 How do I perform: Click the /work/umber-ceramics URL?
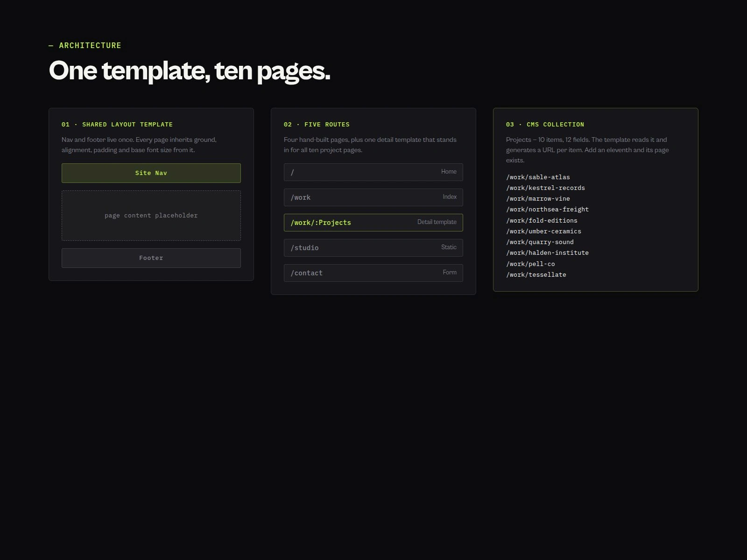(x=543, y=231)
